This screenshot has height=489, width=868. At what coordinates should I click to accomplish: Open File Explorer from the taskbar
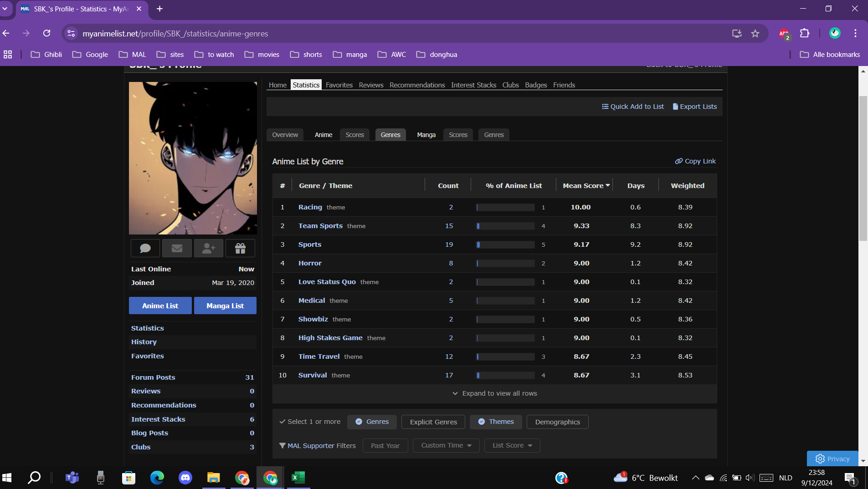coord(213,478)
